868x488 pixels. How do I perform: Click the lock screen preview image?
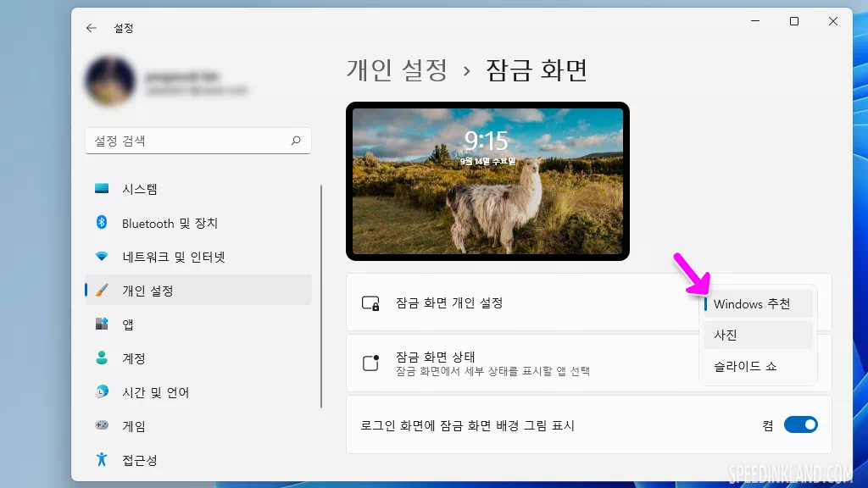[487, 181]
